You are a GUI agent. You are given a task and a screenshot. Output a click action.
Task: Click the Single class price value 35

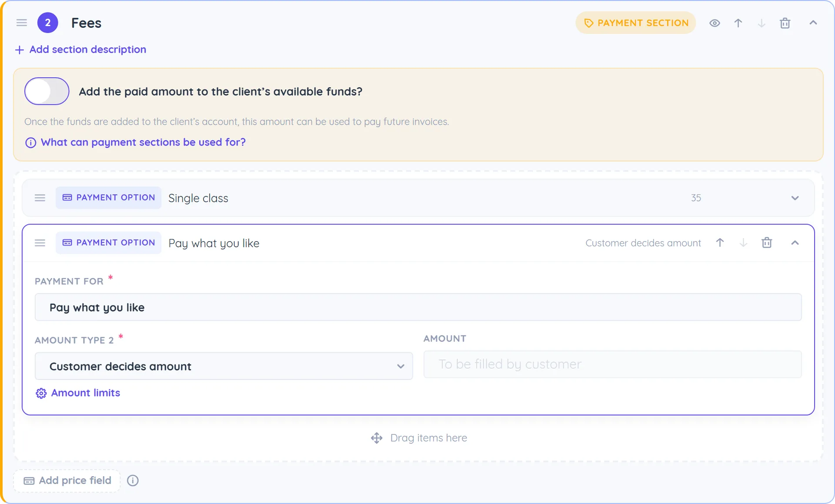(x=696, y=198)
